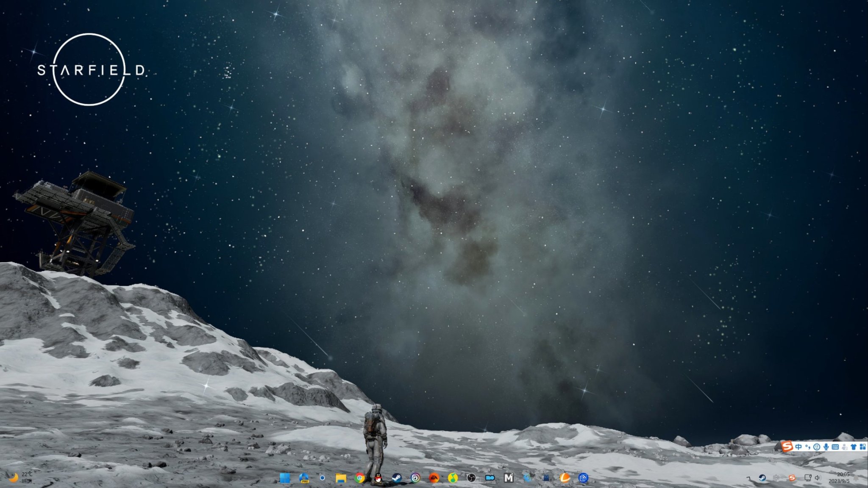Toggle IME indicator in system tray

tap(776, 478)
